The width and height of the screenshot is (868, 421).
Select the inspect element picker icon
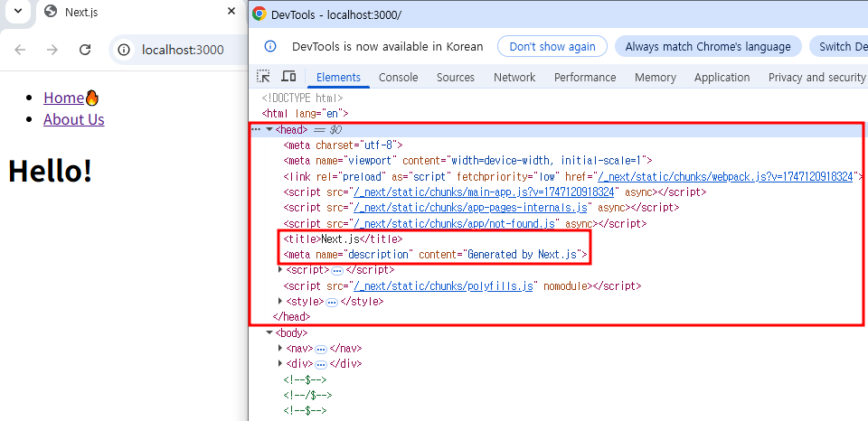pos(263,77)
